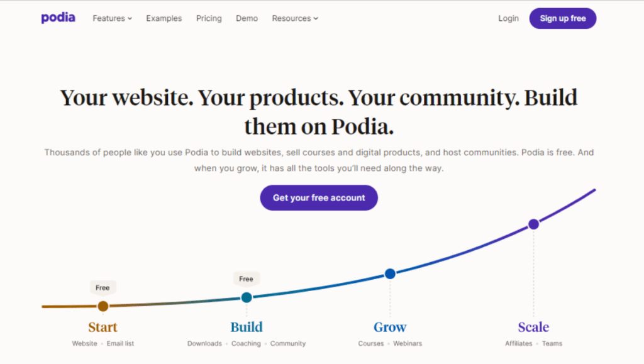The image size is (644, 364).
Task: Click the Podia logo
Action: click(58, 18)
